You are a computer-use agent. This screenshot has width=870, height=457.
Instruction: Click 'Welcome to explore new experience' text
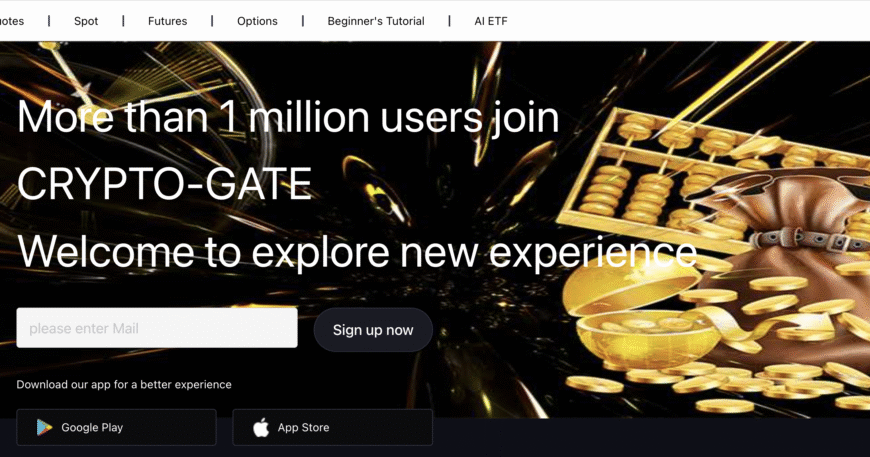coord(357,250)
